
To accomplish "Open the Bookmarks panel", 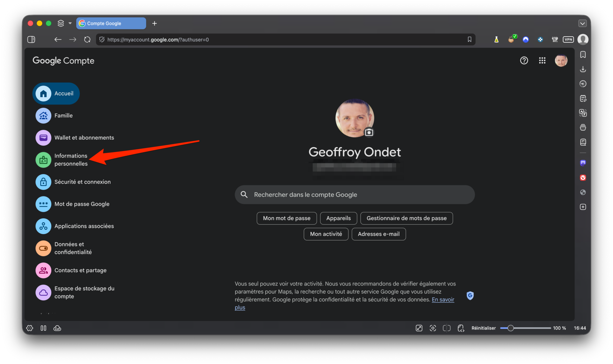I will point(583,55).
